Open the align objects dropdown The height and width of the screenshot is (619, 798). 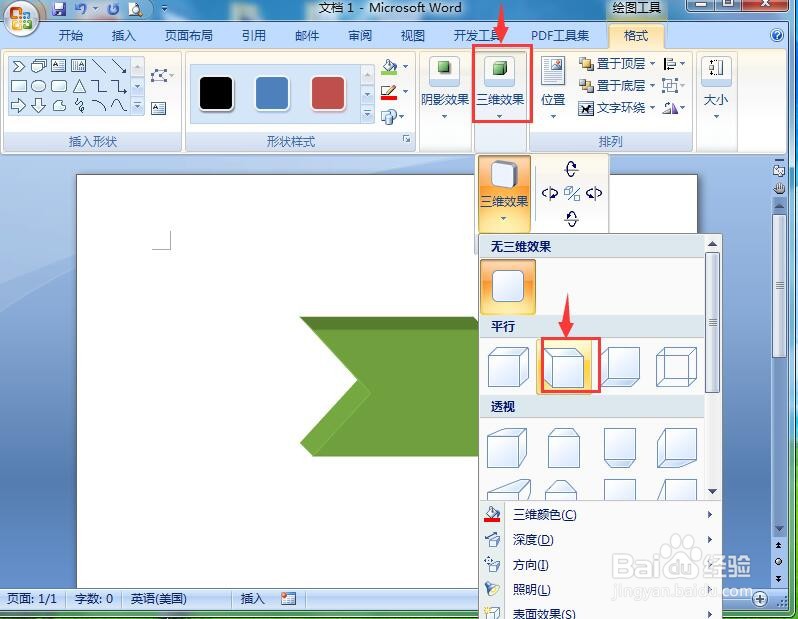click(x=674, y=64)
